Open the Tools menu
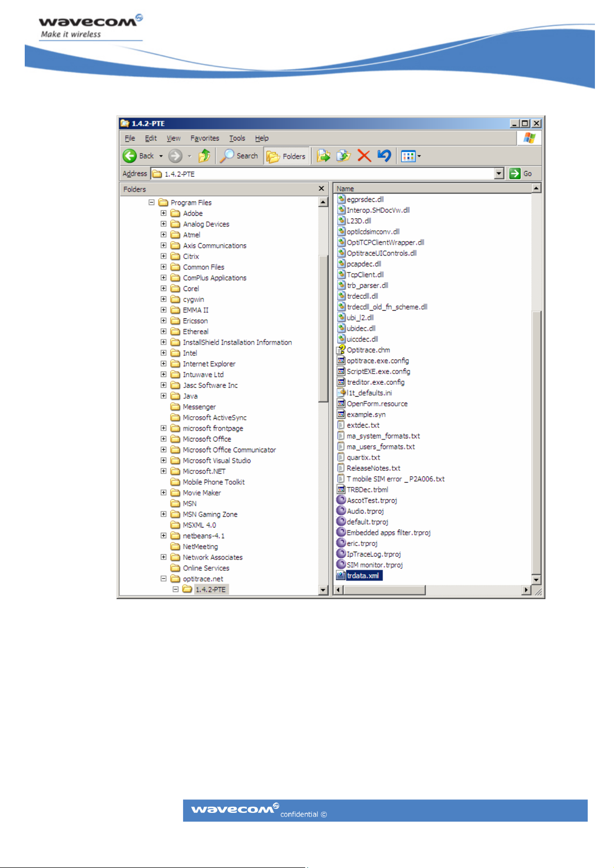The height and width of the screenshot is (868, 614). 237,138
